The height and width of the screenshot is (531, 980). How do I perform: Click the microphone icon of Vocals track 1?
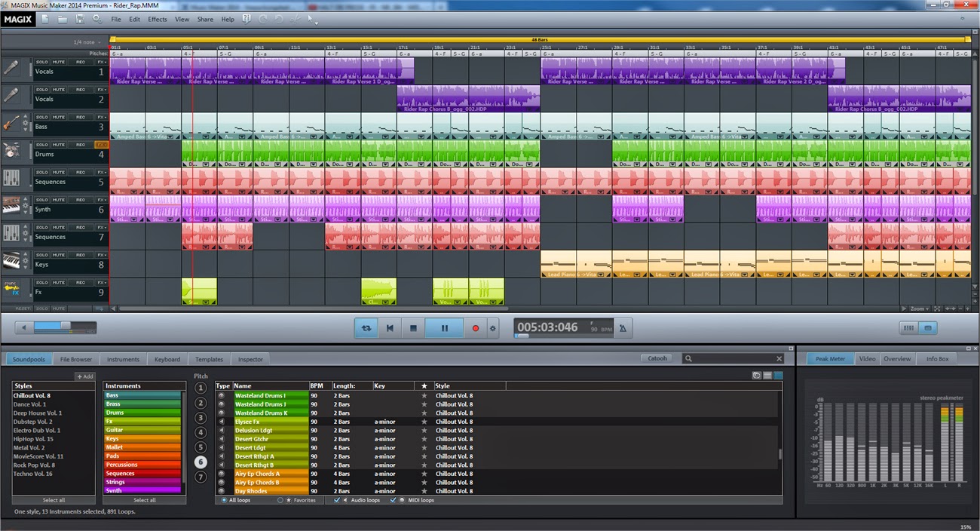coord(11,69)
